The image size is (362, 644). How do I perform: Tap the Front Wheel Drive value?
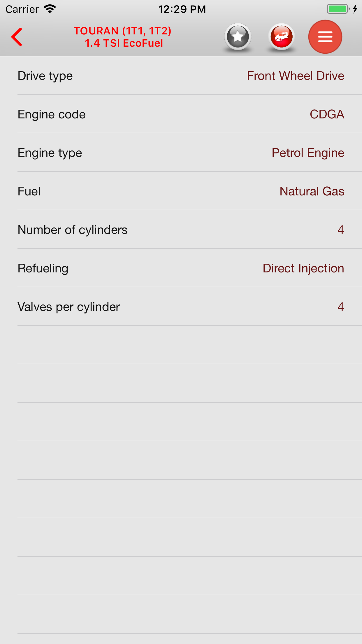pyautogui.click(x=296, y=76)
